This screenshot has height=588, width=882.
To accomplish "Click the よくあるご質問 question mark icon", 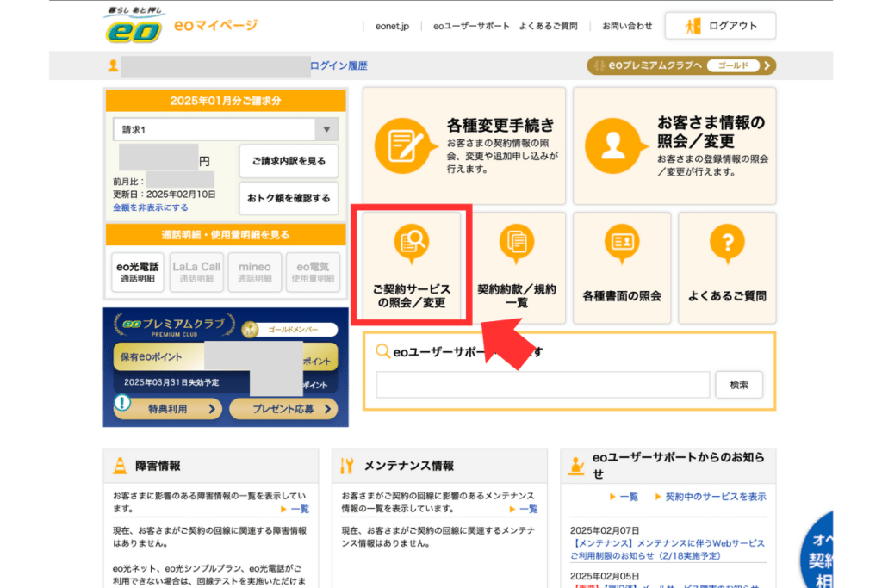I will 727,243.
